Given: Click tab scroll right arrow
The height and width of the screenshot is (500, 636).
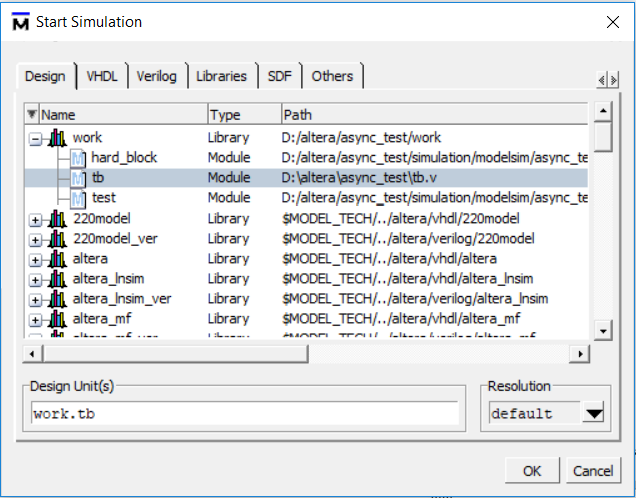Looking at the screenshot, I should pyautogui.click(x=613, y=80).
